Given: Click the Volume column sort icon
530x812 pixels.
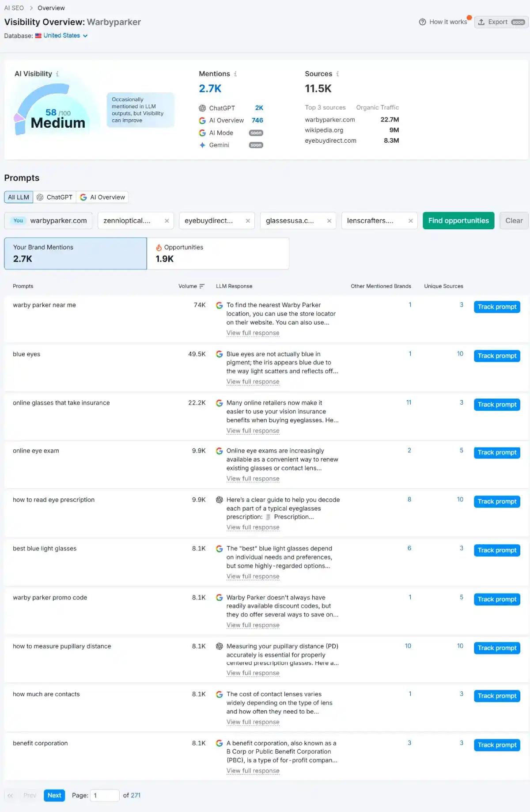Looking at the screenshot, I should point(202,286).
